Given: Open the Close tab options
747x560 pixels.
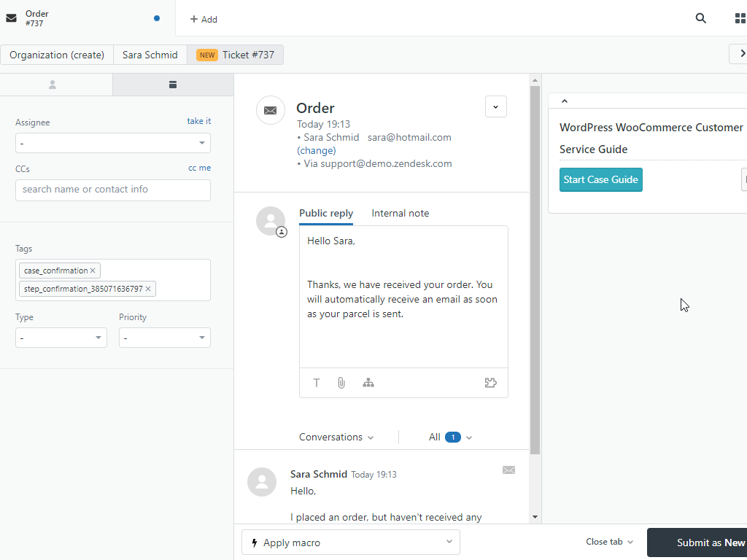Looking at the screenshot, I should click(x=609, y=542).
